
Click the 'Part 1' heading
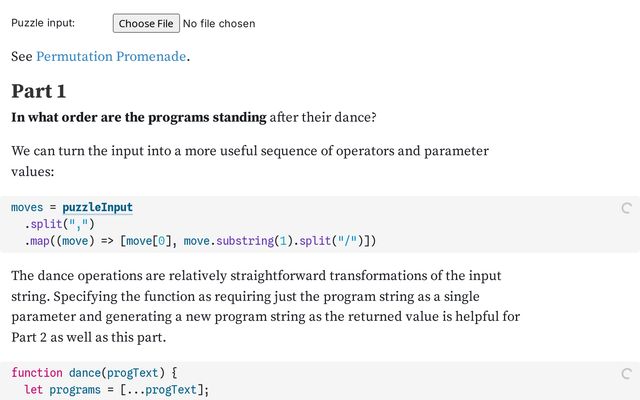click(39, 91)
